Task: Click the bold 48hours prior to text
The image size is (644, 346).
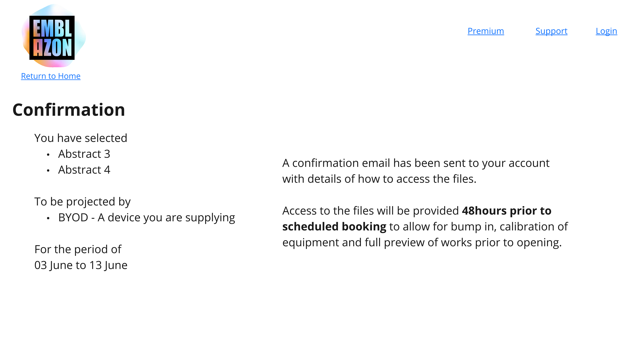Action: pyautogui.click(x=506, y=211)
